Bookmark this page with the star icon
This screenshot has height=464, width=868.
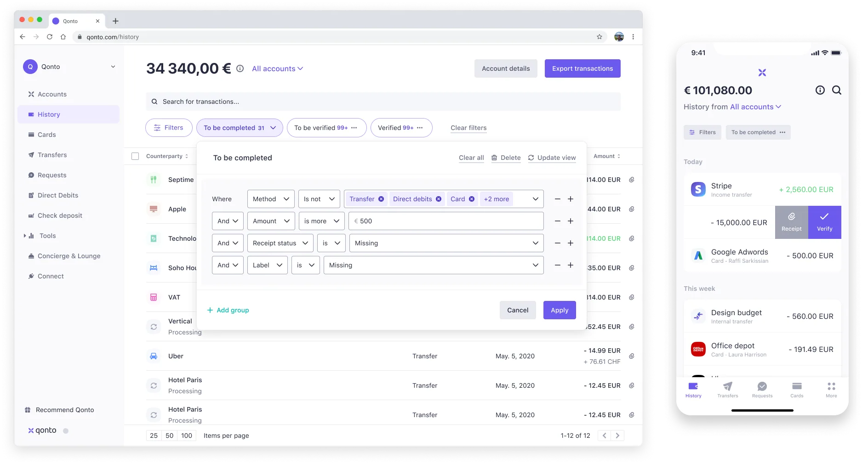[600, 37]
